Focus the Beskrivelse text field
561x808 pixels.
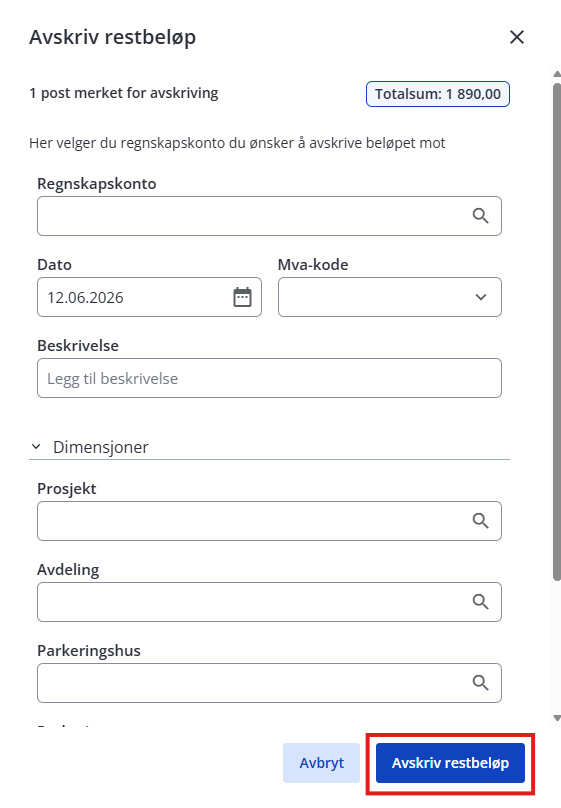(x=269, y=378)
